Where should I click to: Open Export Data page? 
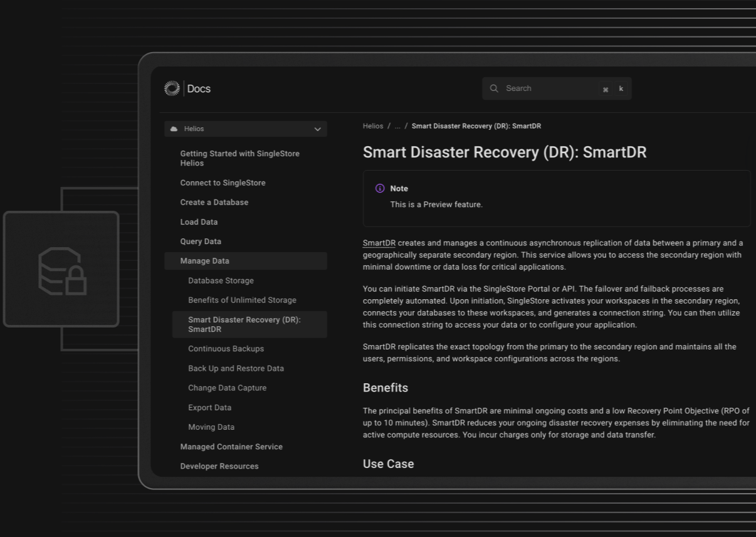point(209,407)
